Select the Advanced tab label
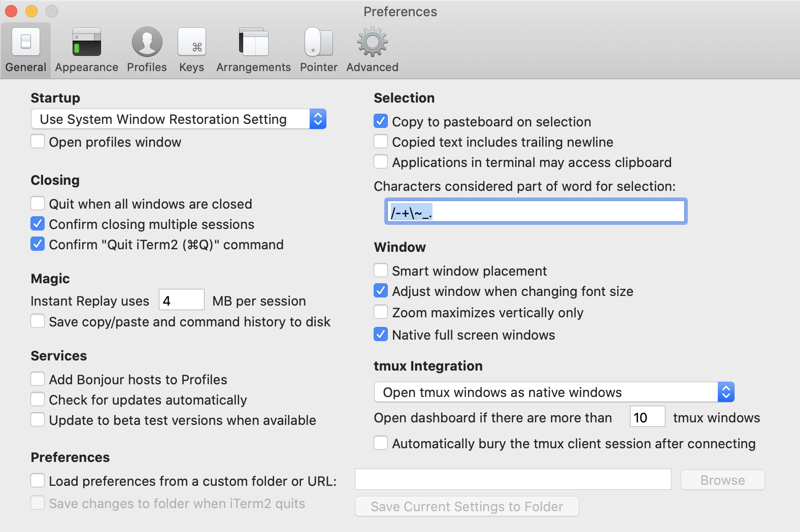This screenshot has height=532, width=800. click(373, 67)
